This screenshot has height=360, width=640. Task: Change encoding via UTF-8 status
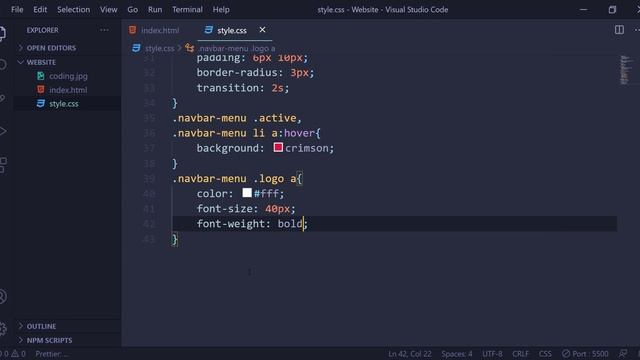492,354
